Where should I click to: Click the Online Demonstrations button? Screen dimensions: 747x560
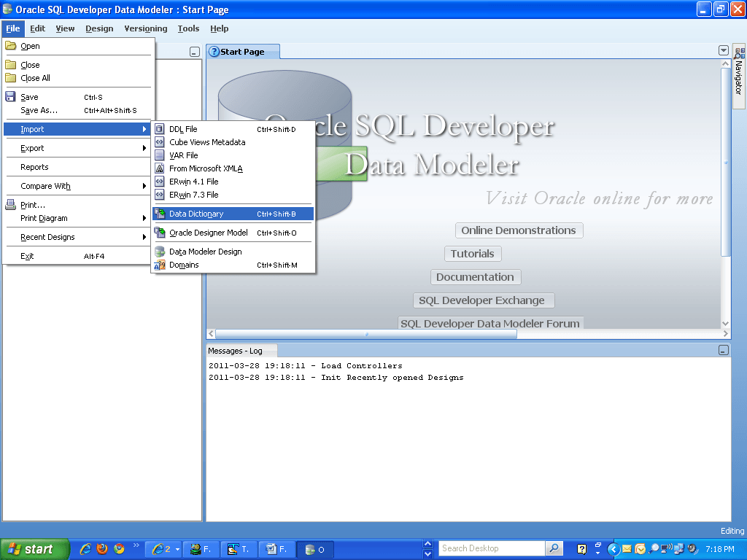click(519, 230)
